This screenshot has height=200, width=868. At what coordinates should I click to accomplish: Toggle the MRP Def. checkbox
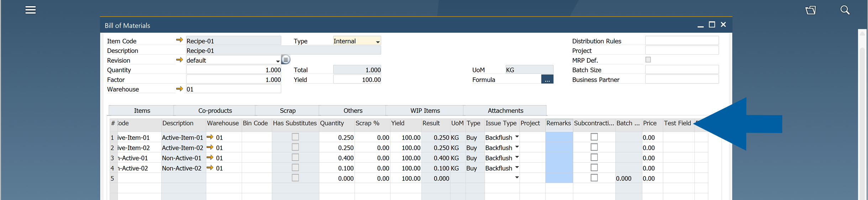(648, 60)
